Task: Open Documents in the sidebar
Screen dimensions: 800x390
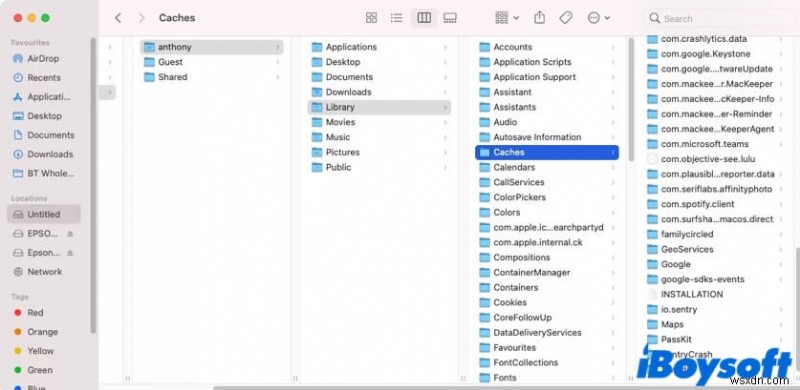Action: pyautogui.click(x=43, y=135)
